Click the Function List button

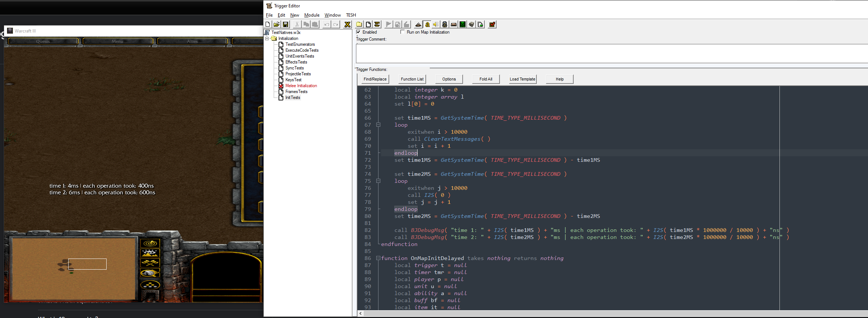coord(412,79)
